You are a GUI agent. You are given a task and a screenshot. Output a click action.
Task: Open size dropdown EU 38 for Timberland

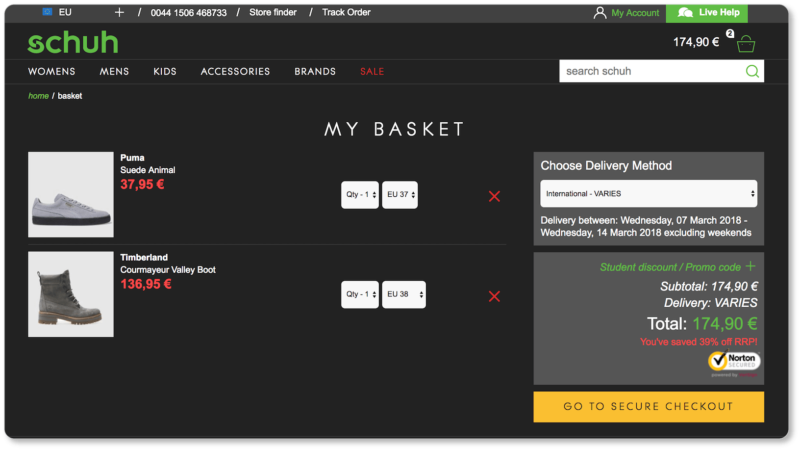point(403,295)
